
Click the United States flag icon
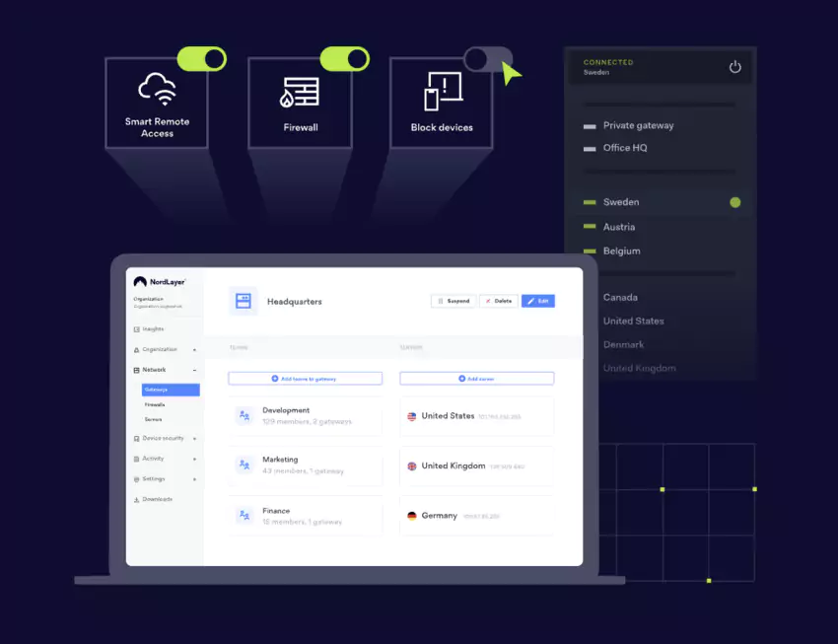[x=413, y=416]
